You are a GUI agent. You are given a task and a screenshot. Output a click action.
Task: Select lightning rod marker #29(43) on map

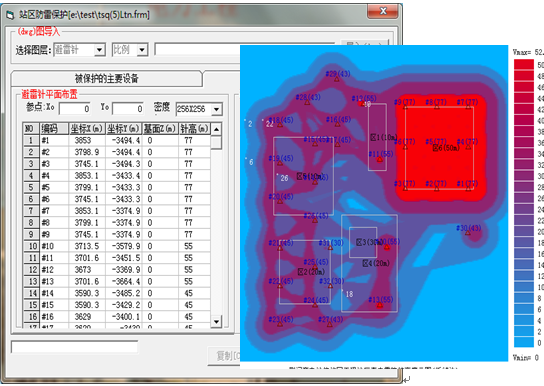pyautogui.click(x=337, y=79)
